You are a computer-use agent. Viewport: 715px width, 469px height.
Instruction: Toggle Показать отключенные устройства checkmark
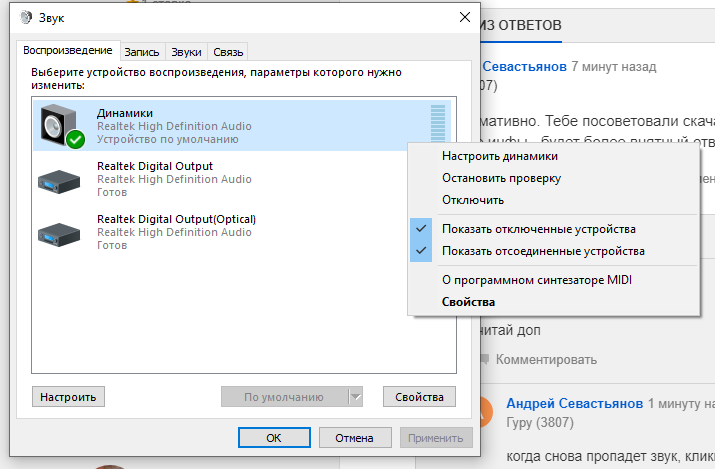point(421,229)
